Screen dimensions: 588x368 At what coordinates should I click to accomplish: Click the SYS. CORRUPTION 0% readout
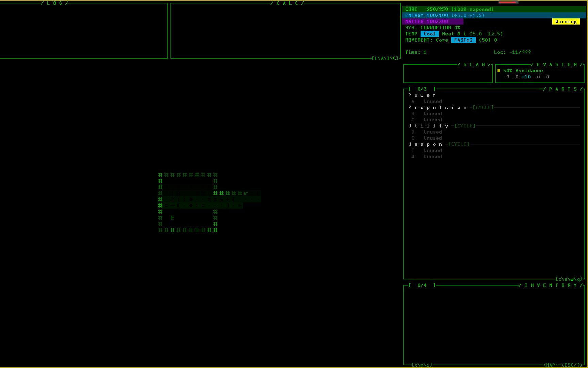click(432, 28)
